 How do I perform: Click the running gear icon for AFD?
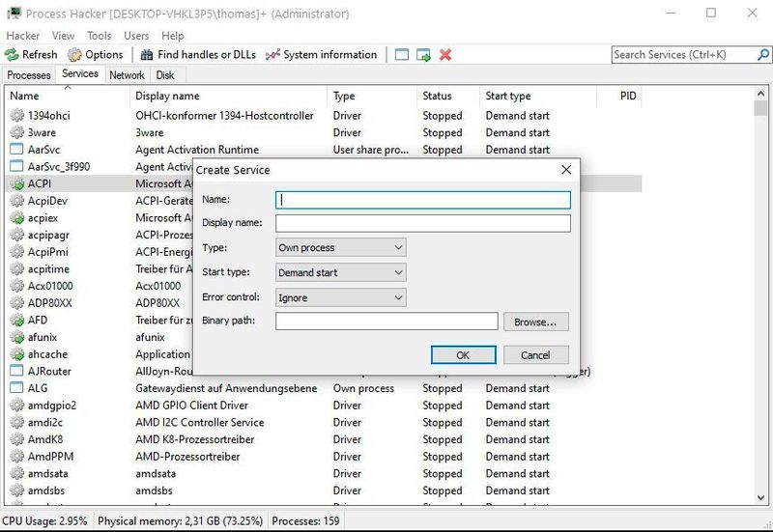(16, 321)
